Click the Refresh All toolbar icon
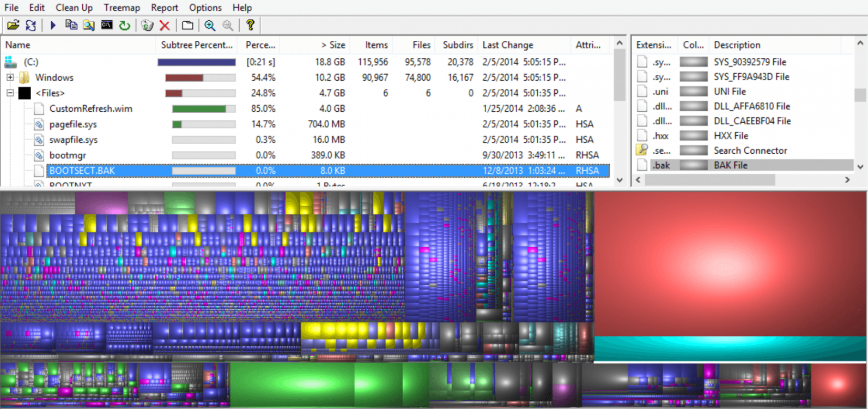Screen dimensions: 868x409 (31, 25)
